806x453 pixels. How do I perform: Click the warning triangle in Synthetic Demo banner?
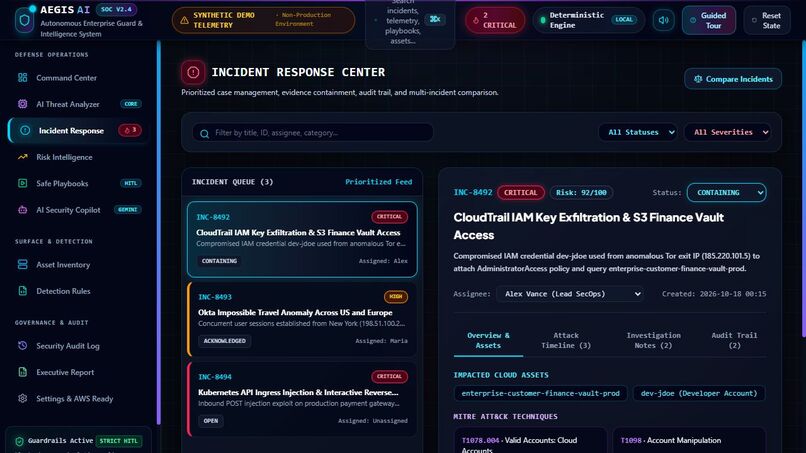tap(184, 21)
